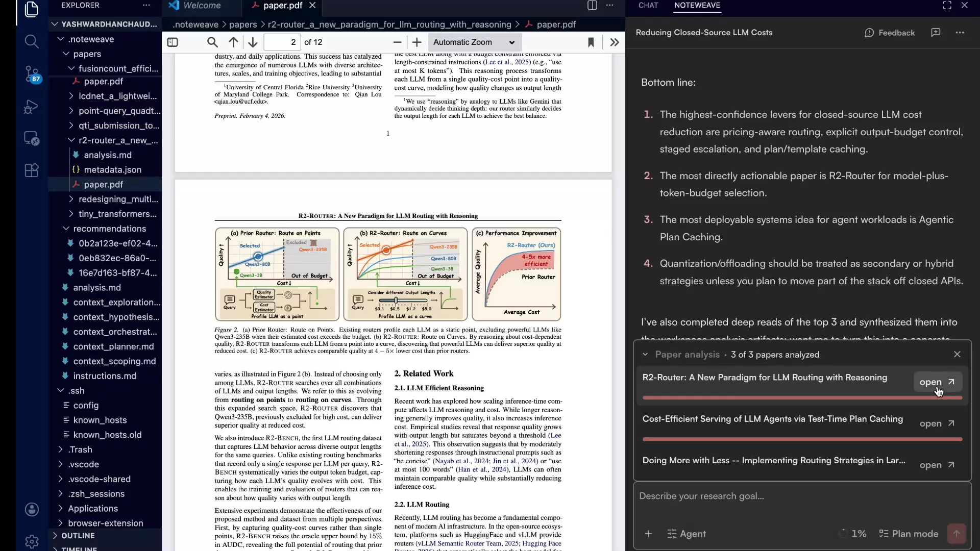This screenshot has height=551, width=980.
Task: Select the Welcome editor tab
Action: (x=202, y=6)
